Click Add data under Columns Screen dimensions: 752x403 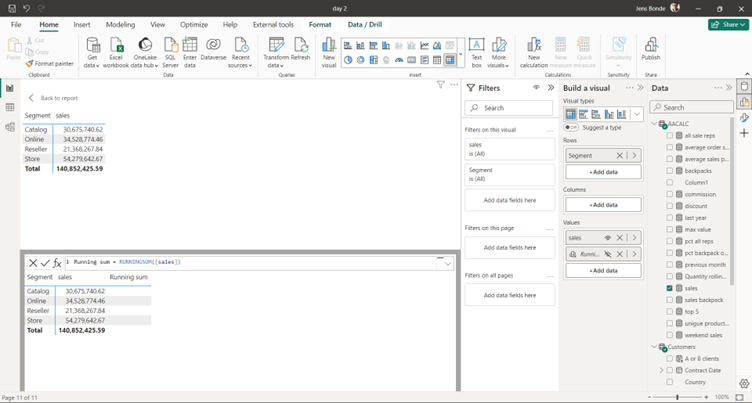pyautogui.click(x=603, y=205)
